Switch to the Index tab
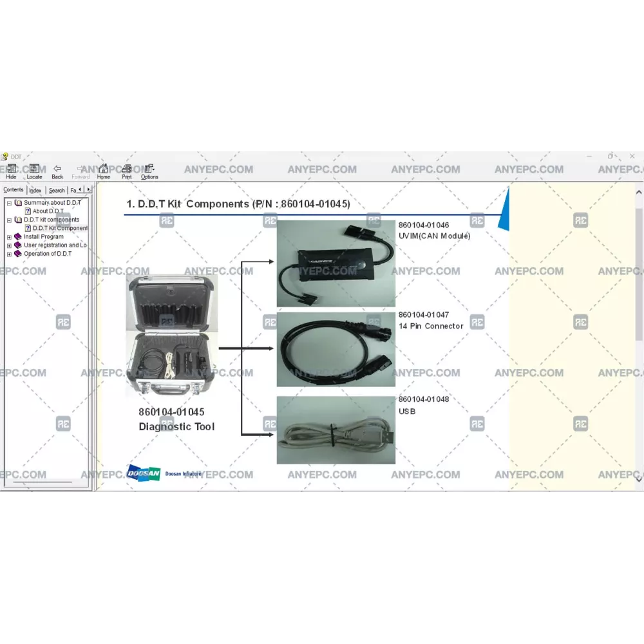Viewport: 644px width, 644px height. coord(35,190)
